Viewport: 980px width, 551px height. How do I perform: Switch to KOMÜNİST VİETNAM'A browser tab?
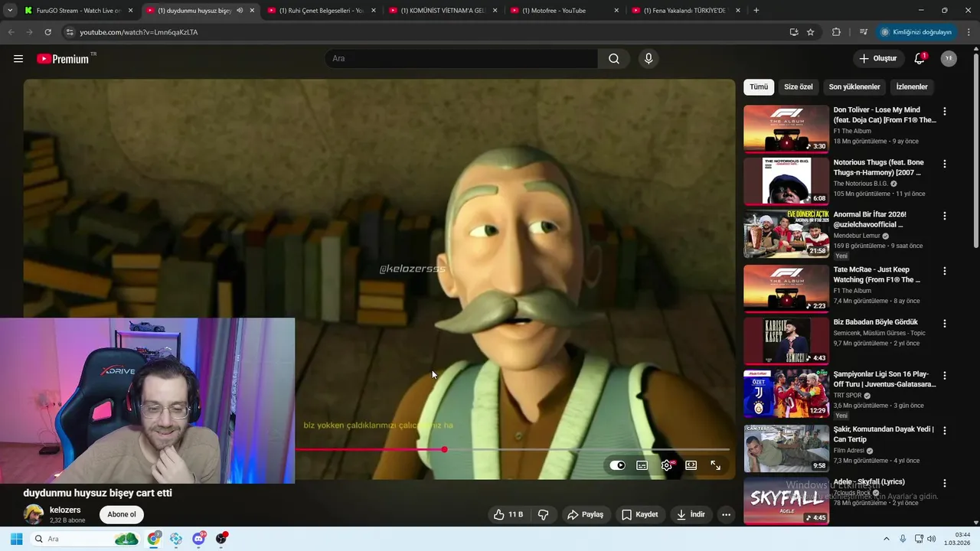pos(443,11)
